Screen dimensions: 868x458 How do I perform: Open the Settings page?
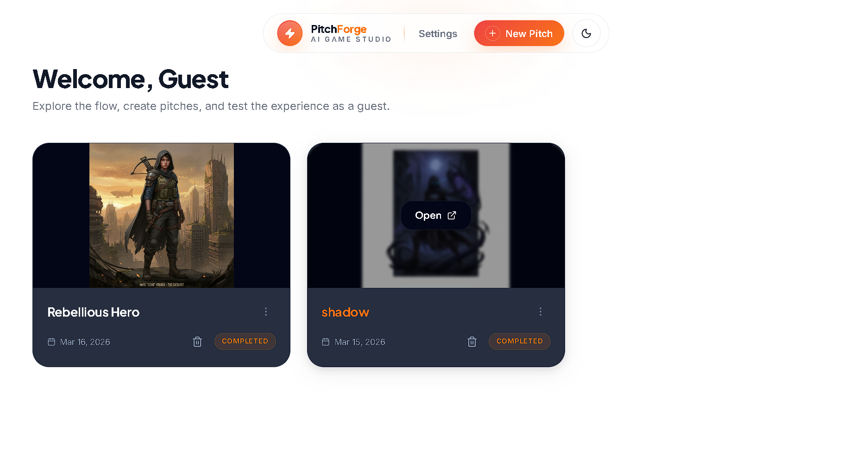point(438,34)
